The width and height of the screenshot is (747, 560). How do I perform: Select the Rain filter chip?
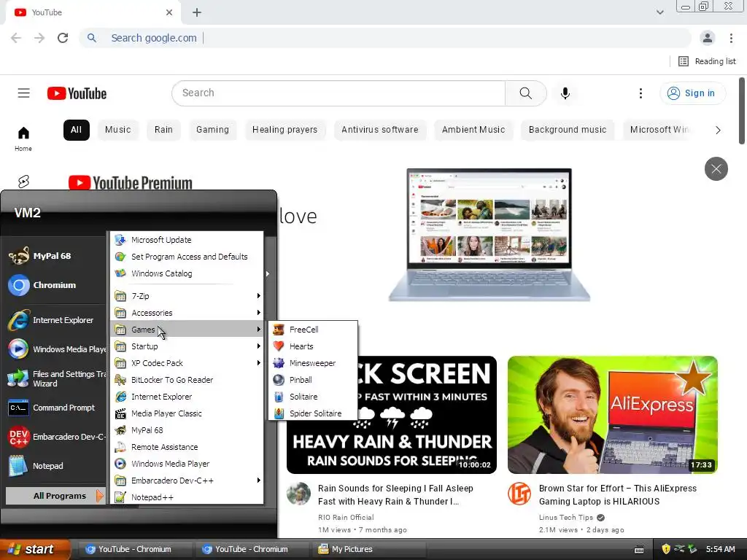tap(163, 130)
